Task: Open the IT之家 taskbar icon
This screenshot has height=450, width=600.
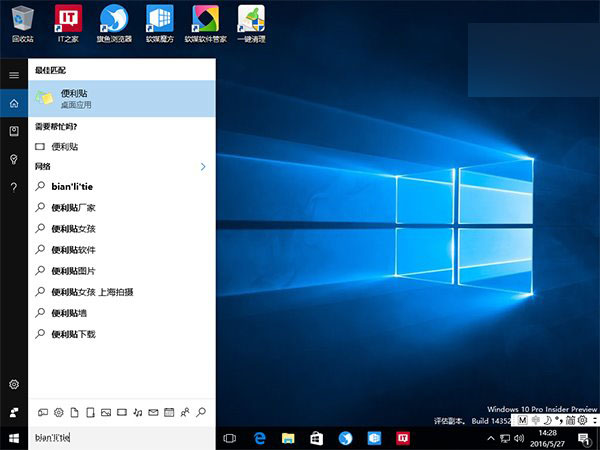Action: tap(403, 438)
